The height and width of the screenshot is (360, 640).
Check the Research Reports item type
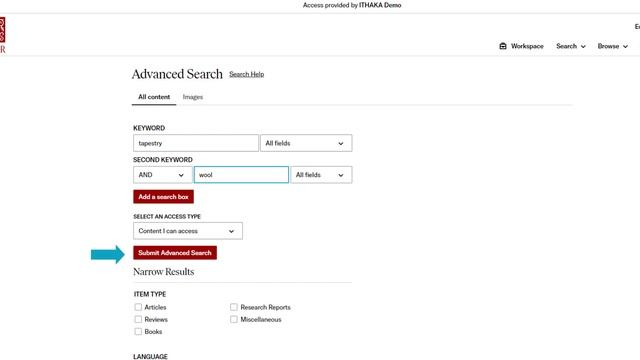coord(233,307)
